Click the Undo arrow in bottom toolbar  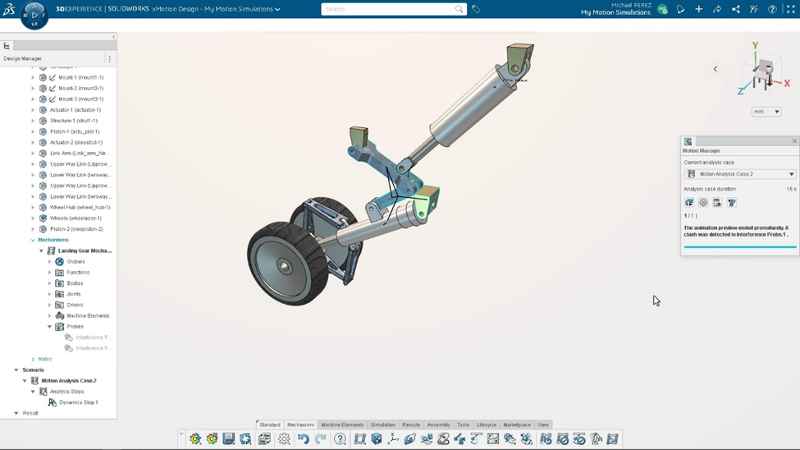(x=303, y=439)
